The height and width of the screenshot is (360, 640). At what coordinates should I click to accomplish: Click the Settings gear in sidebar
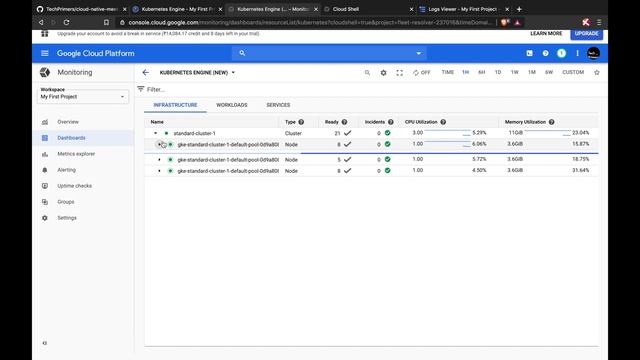45,218
